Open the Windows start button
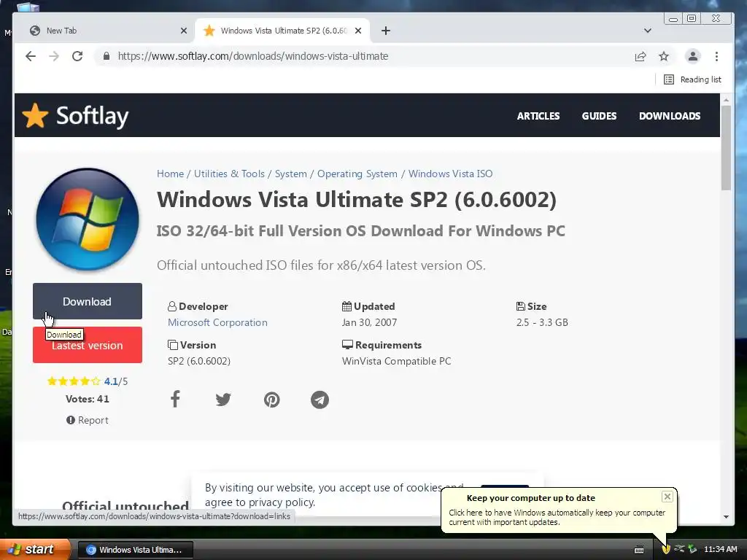The height and width of the screenshot is (560, 747). pos(35,549)
